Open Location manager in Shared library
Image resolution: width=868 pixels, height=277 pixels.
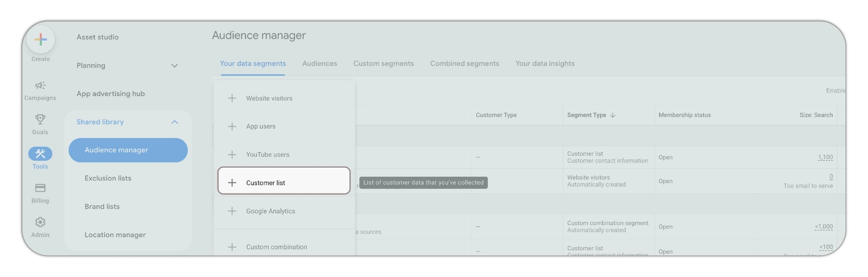(115, 235)
